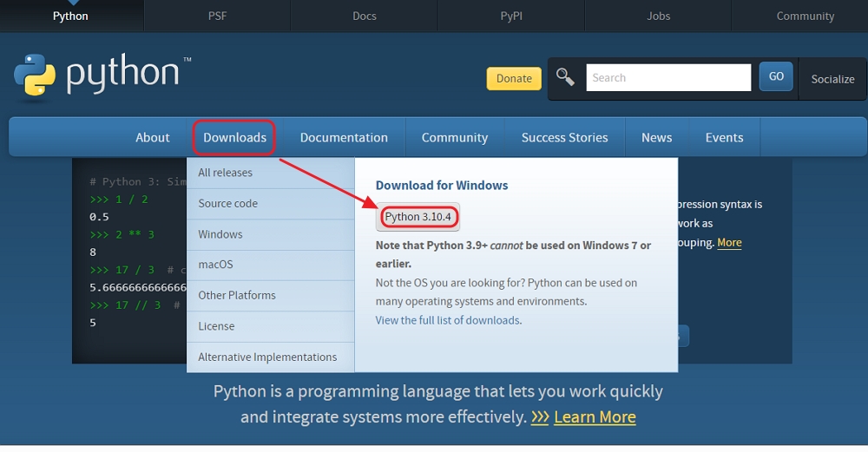Select Other Platforms in the submenu
Viewport: 868px width, 452px height.
pos(271,296)
